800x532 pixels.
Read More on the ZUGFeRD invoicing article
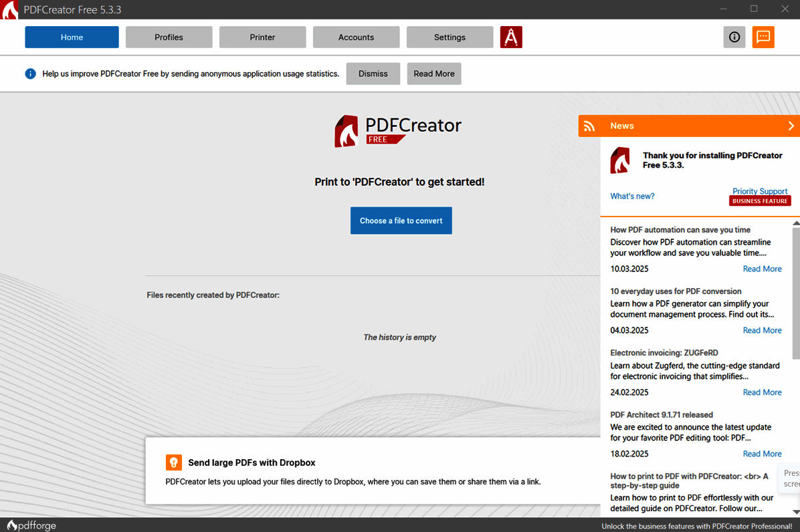(763, 392)
